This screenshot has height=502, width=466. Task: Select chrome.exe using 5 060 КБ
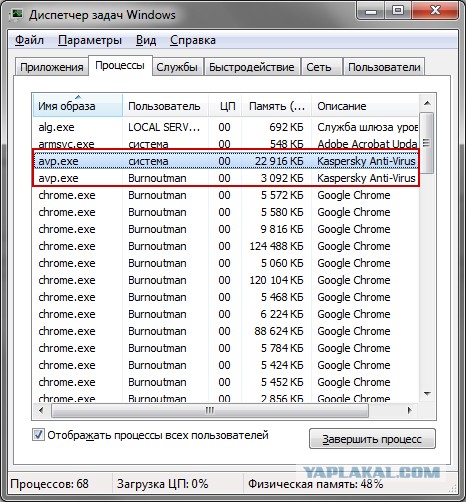point(226,263)
